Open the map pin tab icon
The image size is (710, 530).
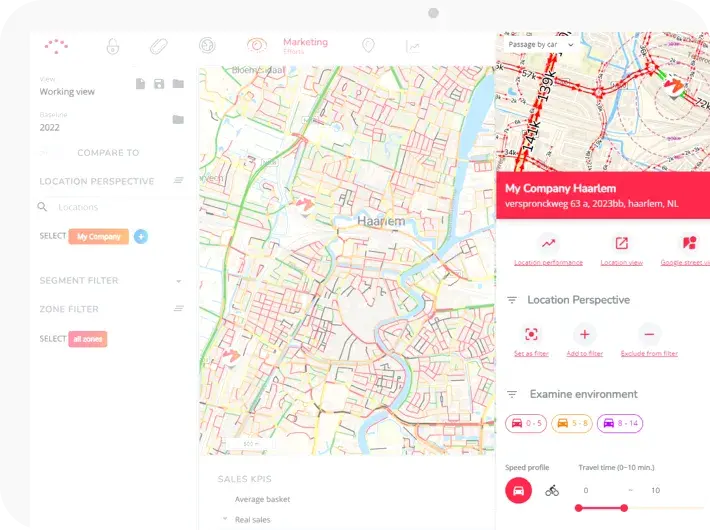(x=367, y=46)
